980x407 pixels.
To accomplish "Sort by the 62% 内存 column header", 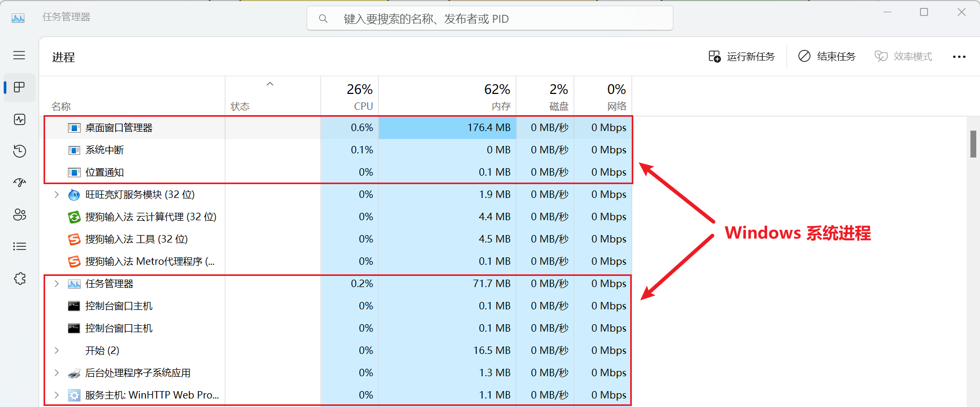I will point(447,96).
